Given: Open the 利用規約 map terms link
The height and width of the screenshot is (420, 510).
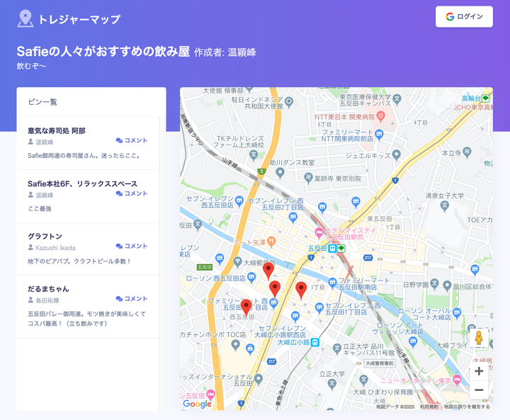Looking at the screenshot, I should pyautogui.click(x=429, y=407).
